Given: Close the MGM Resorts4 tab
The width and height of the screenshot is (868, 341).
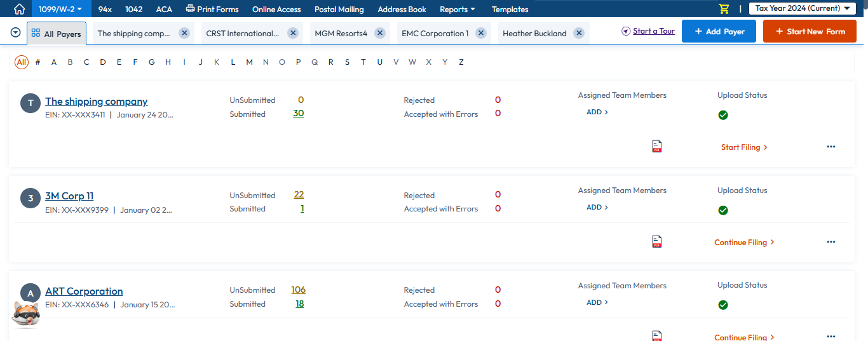Looking at the screenshot, I should click(380, 33).
